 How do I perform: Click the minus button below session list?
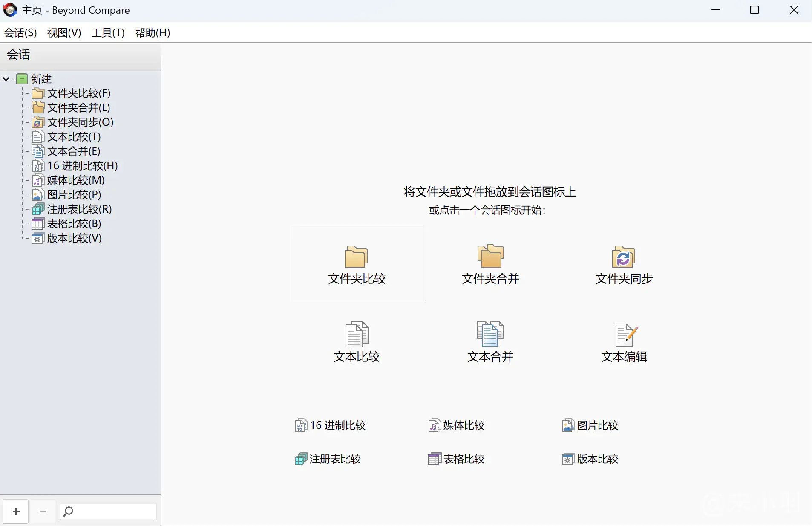(43, 512)
